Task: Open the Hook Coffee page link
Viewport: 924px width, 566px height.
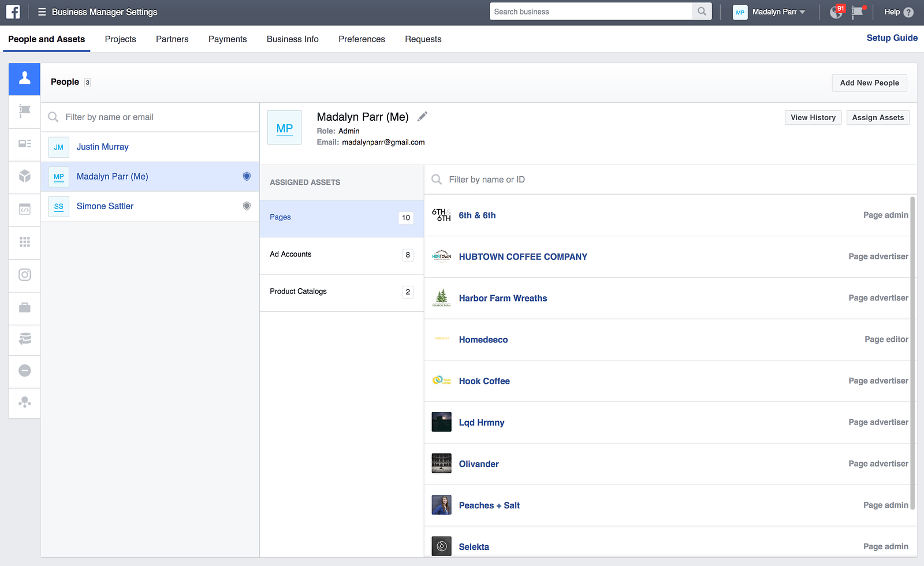Action: 484,381
